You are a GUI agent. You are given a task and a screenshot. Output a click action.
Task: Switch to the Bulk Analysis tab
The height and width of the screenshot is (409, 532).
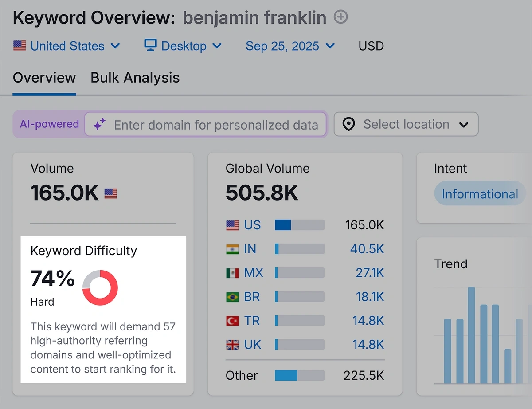click(135, 78)
